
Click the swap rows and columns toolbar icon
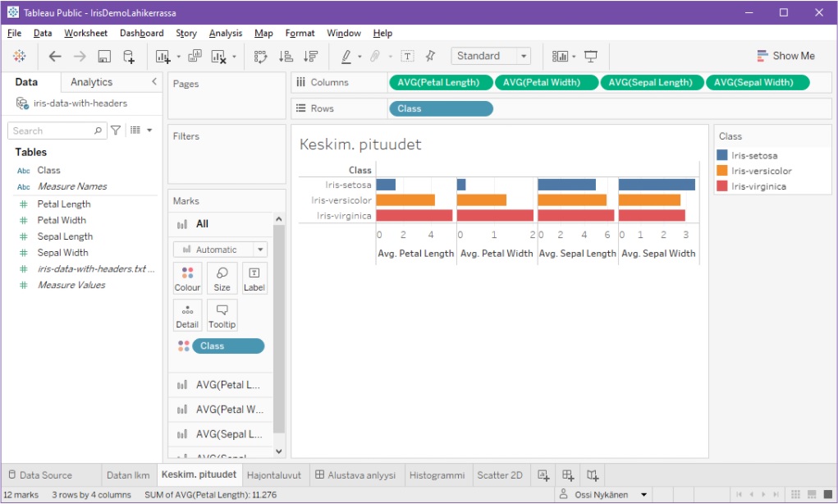click(x=260, y=56)
